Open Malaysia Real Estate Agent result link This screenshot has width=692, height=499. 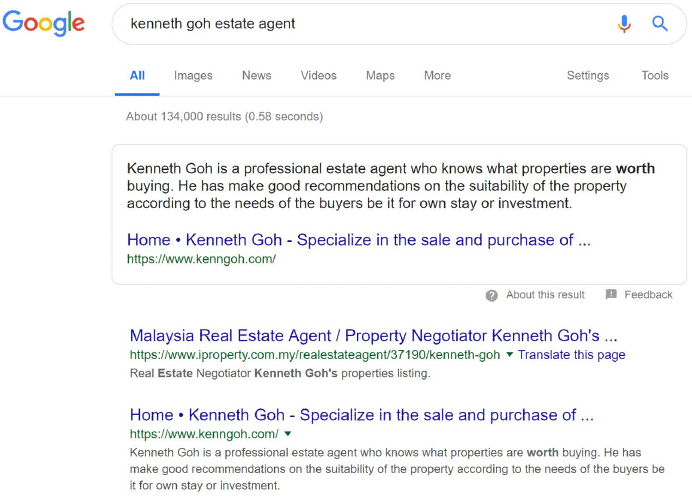click(373, 336)
